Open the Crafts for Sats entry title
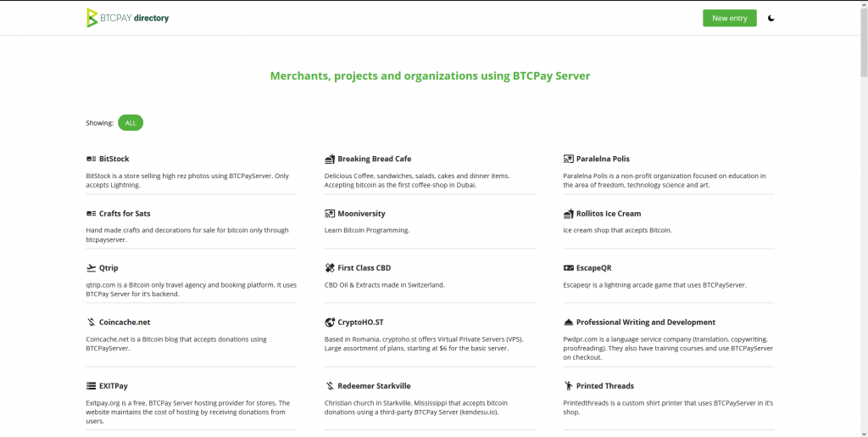Viewport: 868px width, 437px height. coord(125,214)
